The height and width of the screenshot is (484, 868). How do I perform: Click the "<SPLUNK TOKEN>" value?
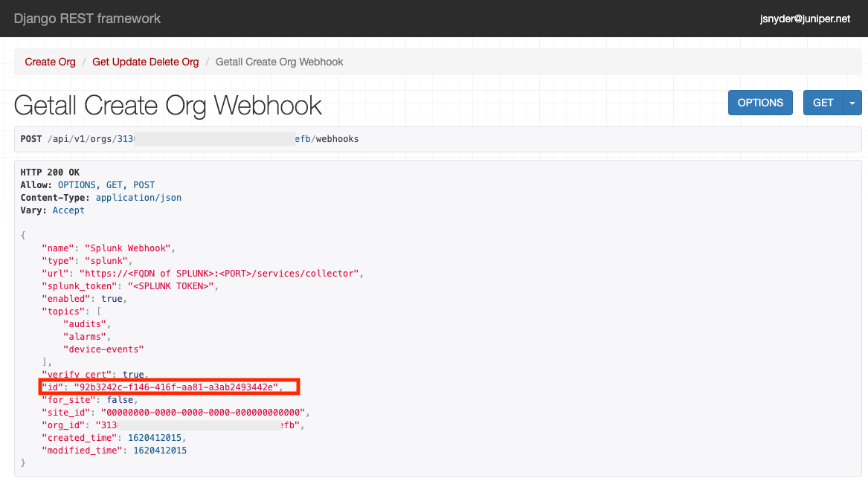tap(171, 286)
